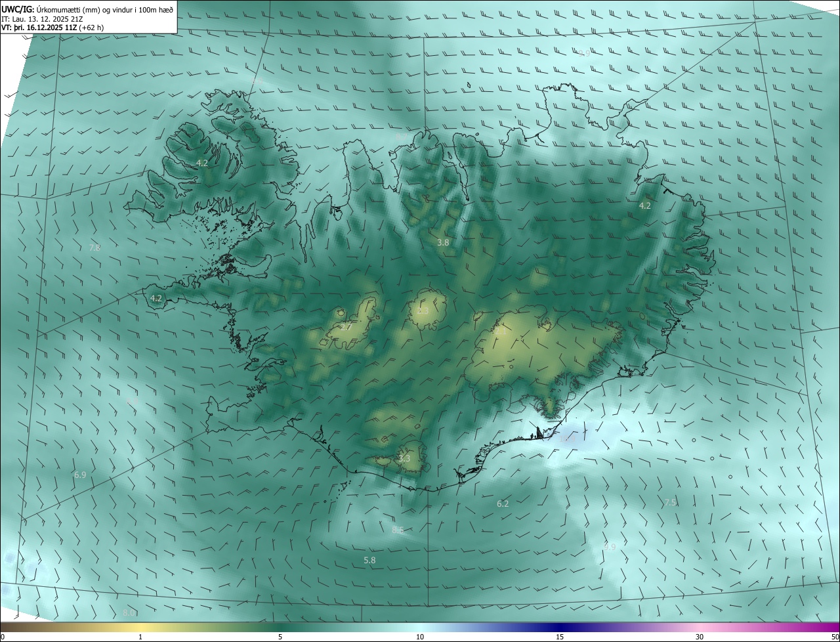The width and height of the screenshot is (840, 642).
Task: Click the 7.5 value over the southeast ocean
Action: pos(670,502)
